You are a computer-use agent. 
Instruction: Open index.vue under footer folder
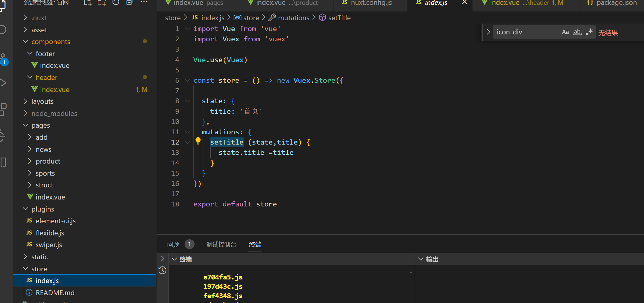tap(55, 65)
